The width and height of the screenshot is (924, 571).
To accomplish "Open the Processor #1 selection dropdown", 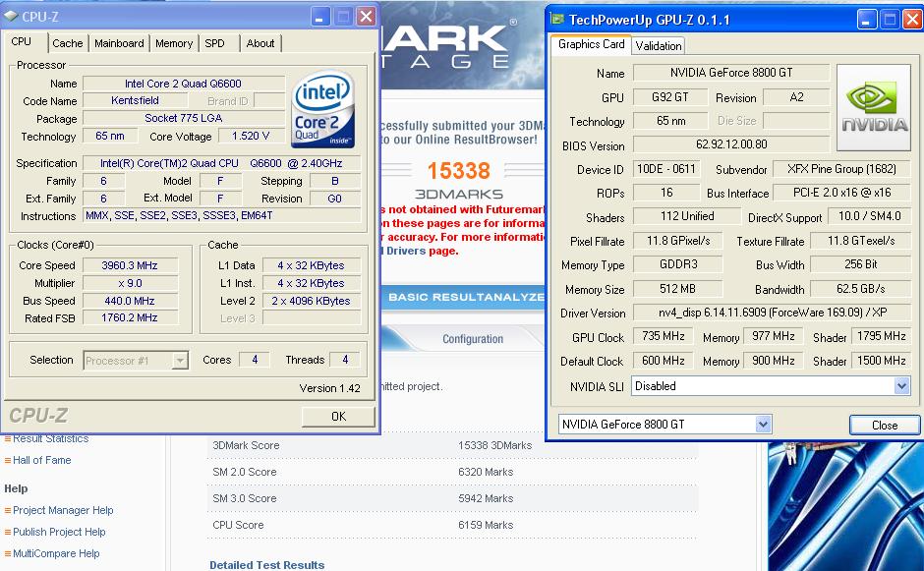I will (x=180, y=360).
